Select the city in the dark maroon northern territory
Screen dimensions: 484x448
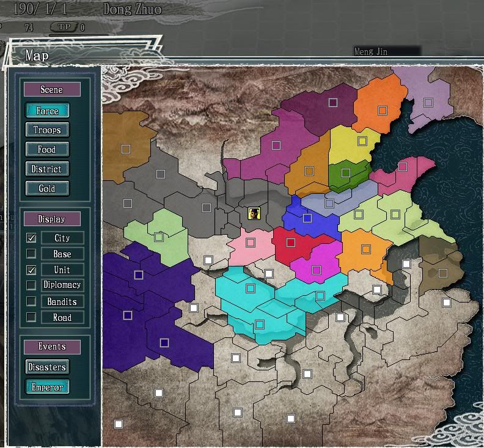(332, 103)
